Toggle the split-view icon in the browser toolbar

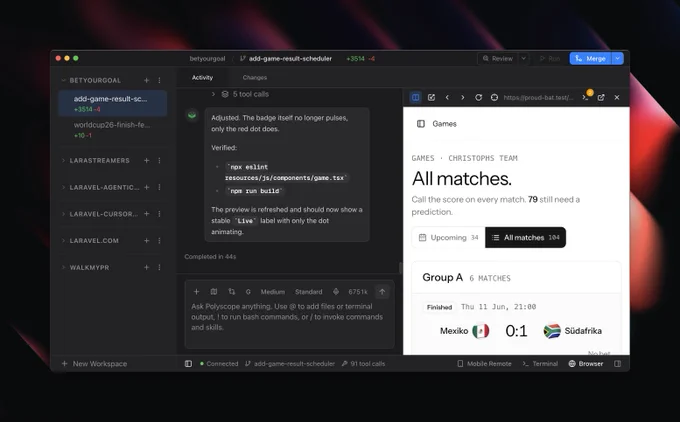click(x=415, y=98)
